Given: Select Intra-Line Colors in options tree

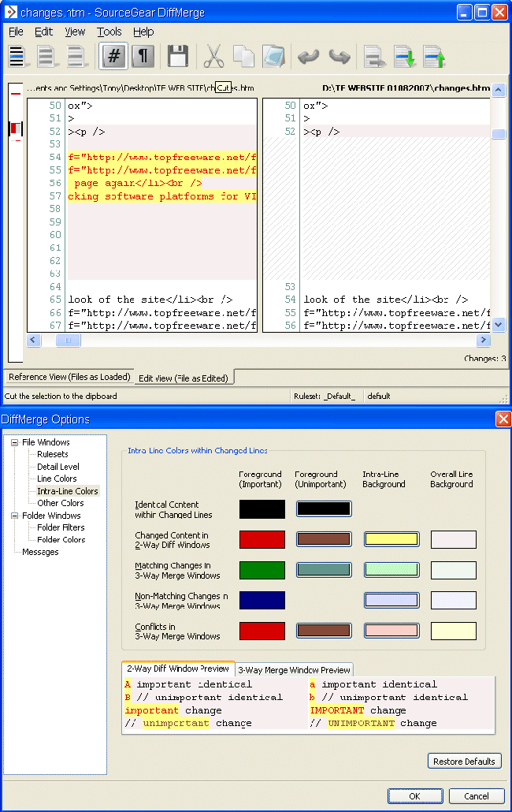Looking at the screenshot, I should [67, 491].
